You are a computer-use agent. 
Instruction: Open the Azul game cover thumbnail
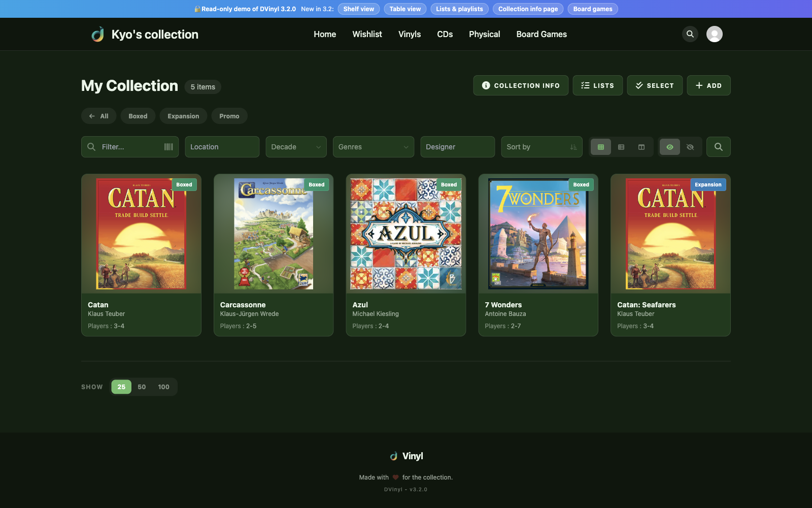click(x=406, y=234)
